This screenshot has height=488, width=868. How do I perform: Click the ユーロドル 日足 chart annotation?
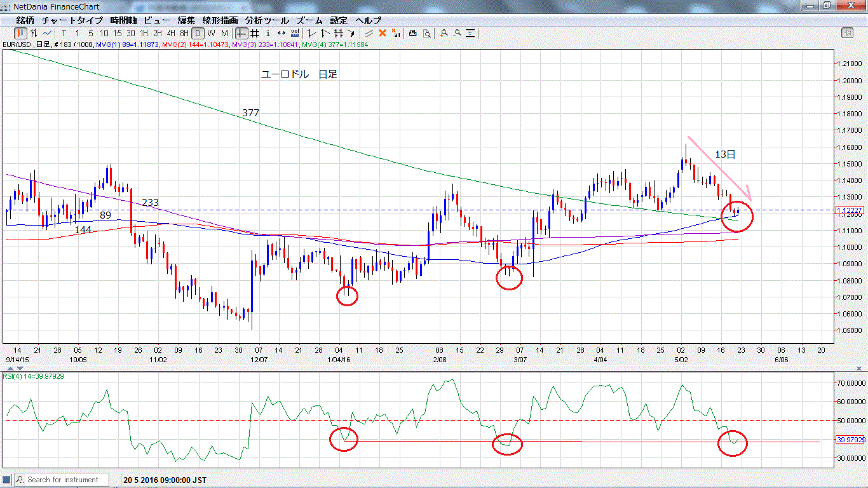[299, 74]
